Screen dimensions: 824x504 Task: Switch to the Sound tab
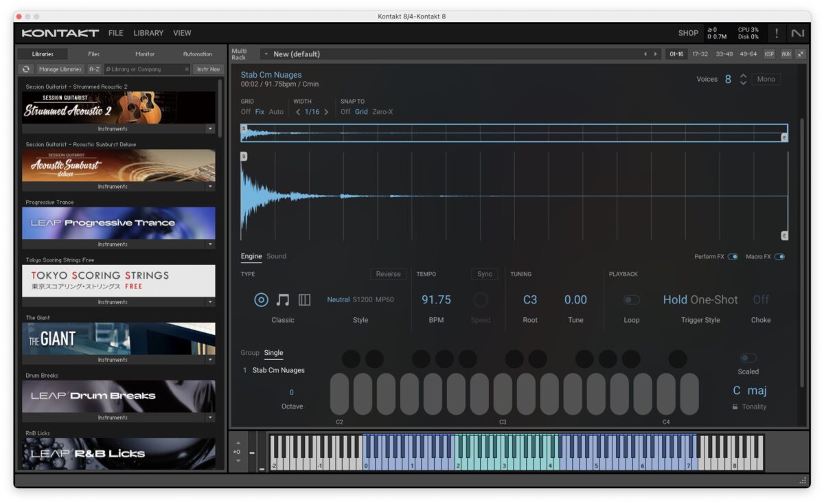click(x=276, y=256)
